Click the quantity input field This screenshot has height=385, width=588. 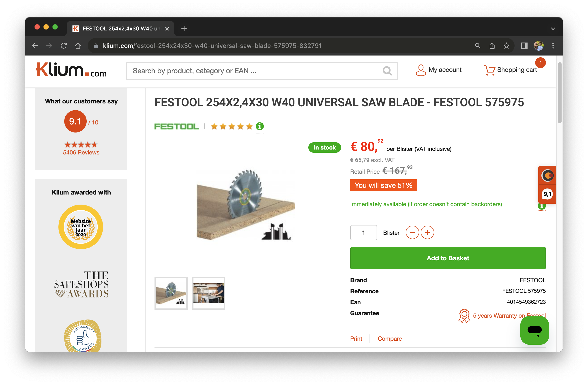pos(363,232)
